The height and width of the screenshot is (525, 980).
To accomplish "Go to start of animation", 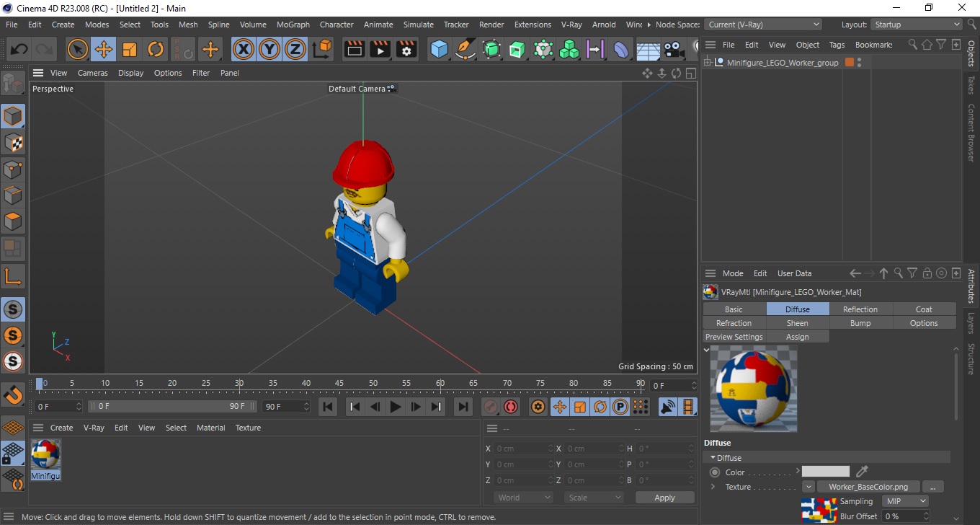I will click(x=328, y=407).
